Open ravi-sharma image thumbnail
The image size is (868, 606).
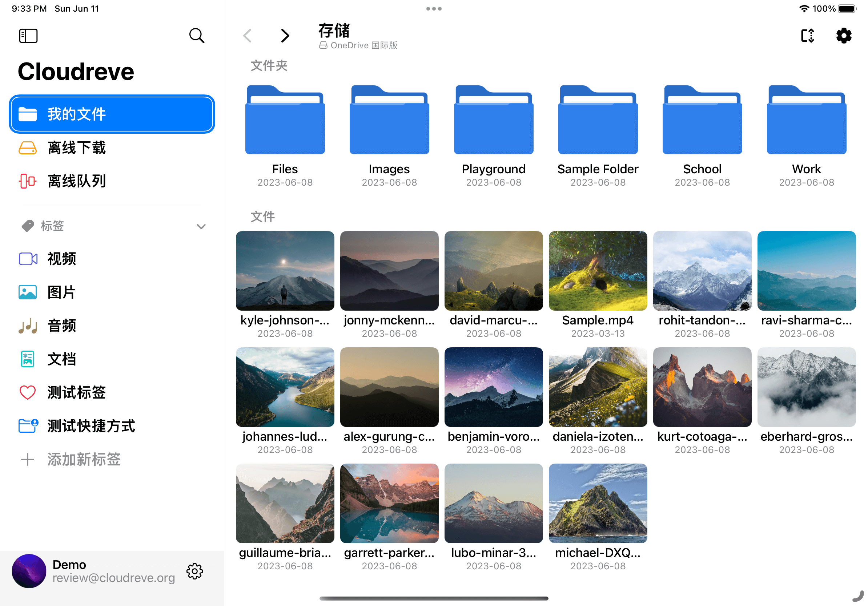807,271
